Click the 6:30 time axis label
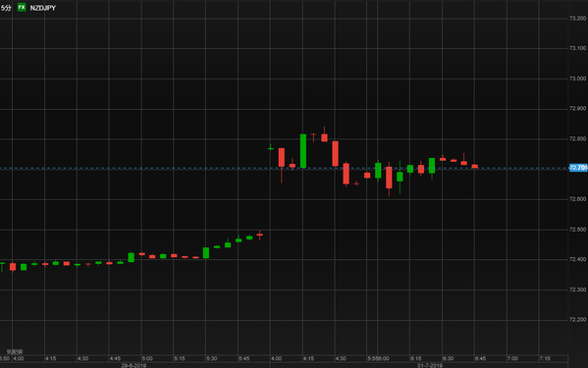This screenshot has width=588, height=368. click(448, 358)
